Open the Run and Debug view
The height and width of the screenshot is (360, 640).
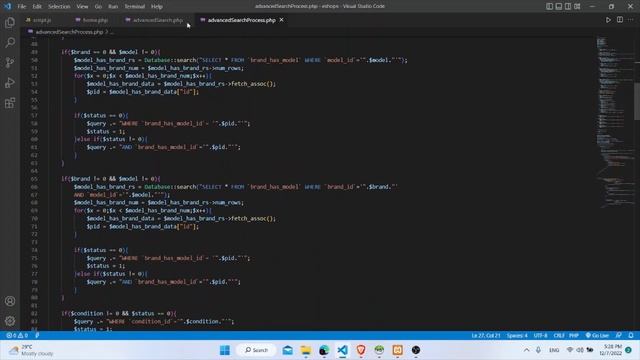point(10,82)
